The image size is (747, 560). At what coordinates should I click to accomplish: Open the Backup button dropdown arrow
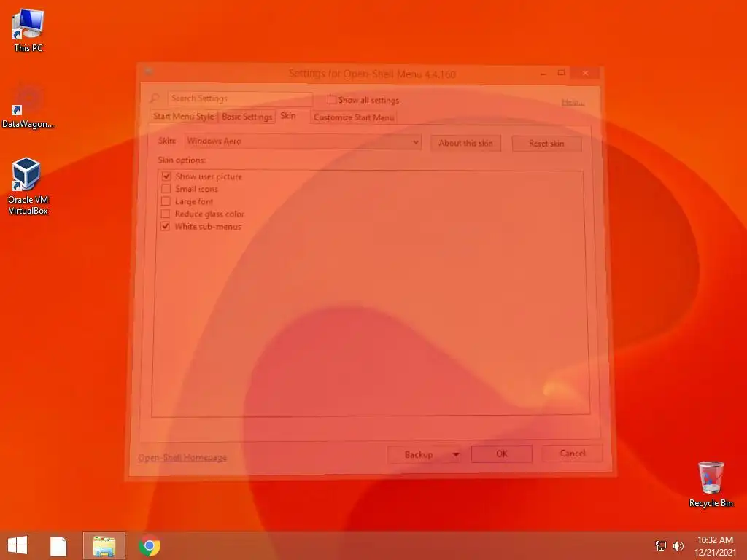pos(456,454)
